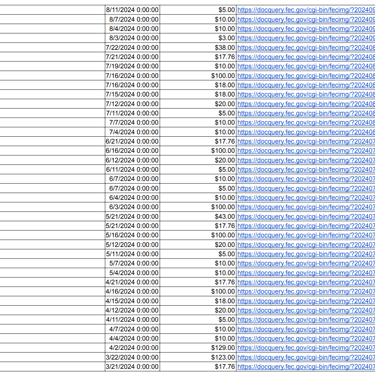Select the 4/21/2024 0:00:00 date cell
The image size is (375, 375).
pos(132,282)
